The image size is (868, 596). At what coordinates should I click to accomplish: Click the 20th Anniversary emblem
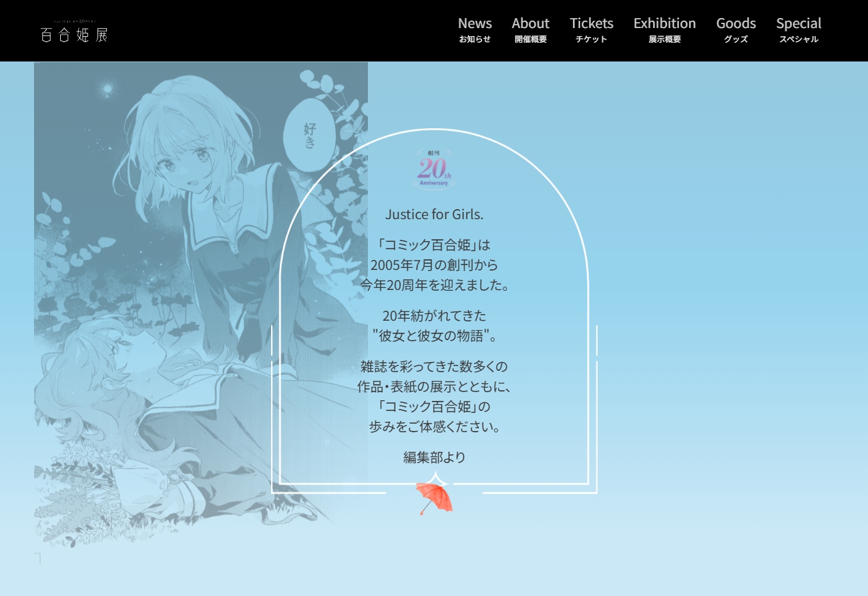coord(434,170)
